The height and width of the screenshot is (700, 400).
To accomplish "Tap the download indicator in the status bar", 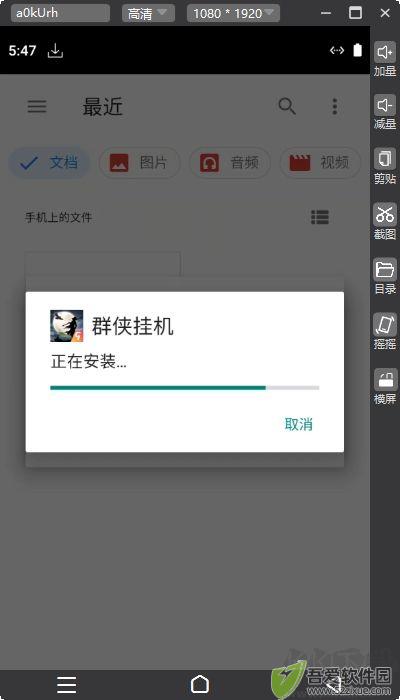I will [x=55, y=51].
